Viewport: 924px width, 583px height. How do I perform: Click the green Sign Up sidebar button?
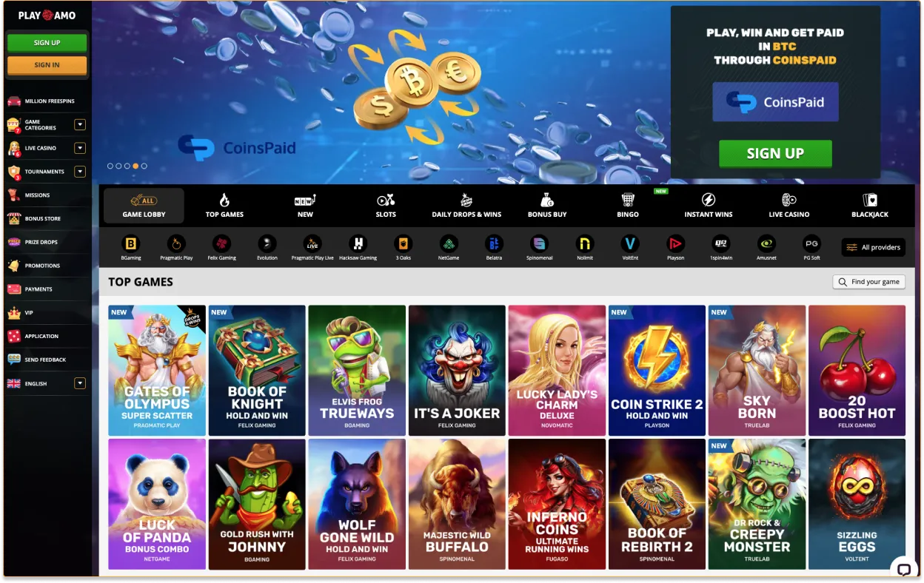pyautogui.click(x=47, y=43)
